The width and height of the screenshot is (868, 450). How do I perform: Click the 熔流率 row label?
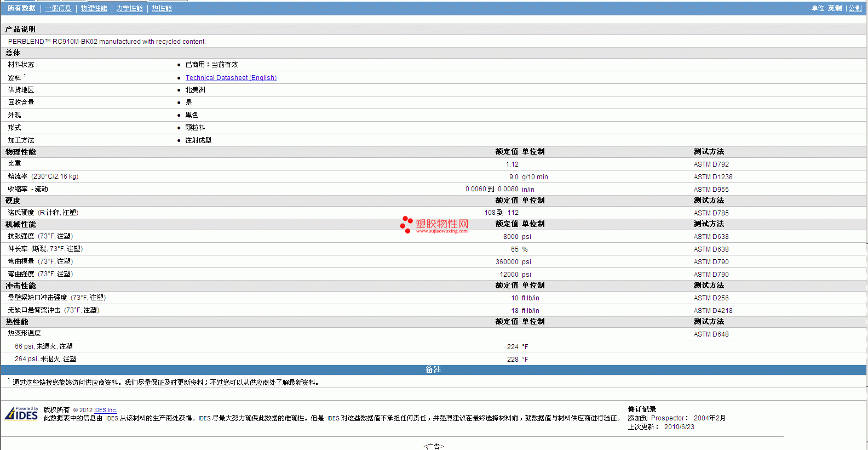[x=43, y=176]
